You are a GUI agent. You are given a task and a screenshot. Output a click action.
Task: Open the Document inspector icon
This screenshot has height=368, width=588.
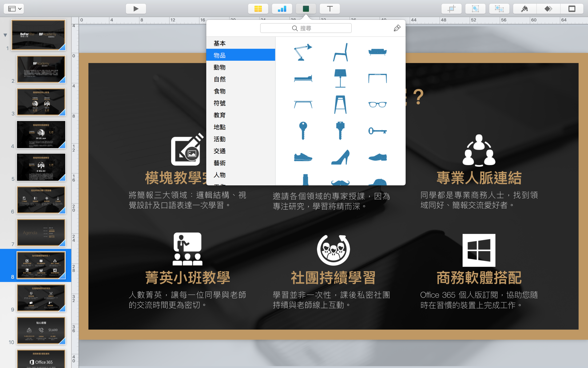click(x=572, y=9)
